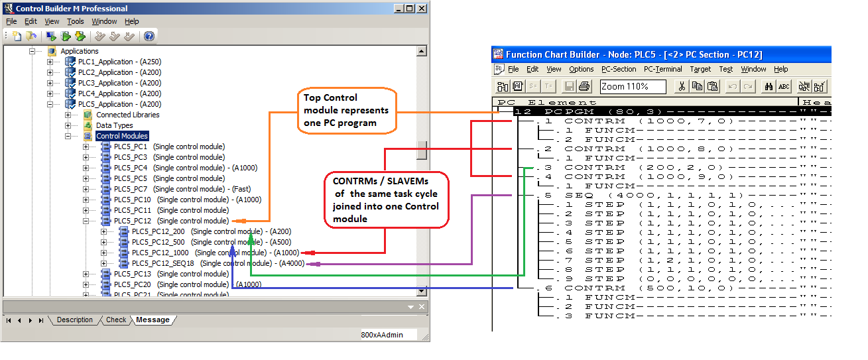Screen dimensions: 868x360
Task: Click the Find binoculars icon
Action: pos(769,86)
